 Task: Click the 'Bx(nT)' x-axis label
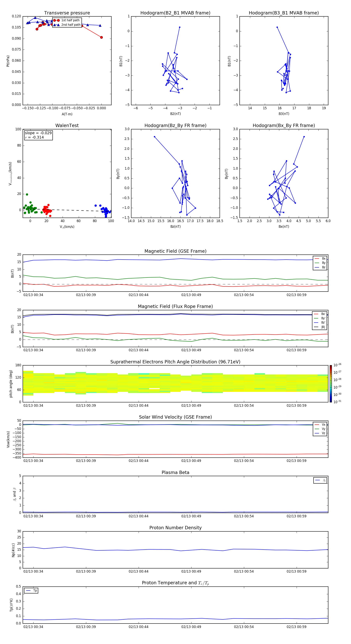[x=284, y=227]
